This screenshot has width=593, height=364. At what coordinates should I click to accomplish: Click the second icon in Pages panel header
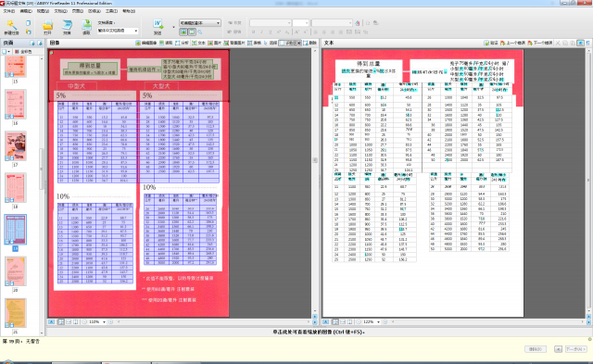coord(40,44)
